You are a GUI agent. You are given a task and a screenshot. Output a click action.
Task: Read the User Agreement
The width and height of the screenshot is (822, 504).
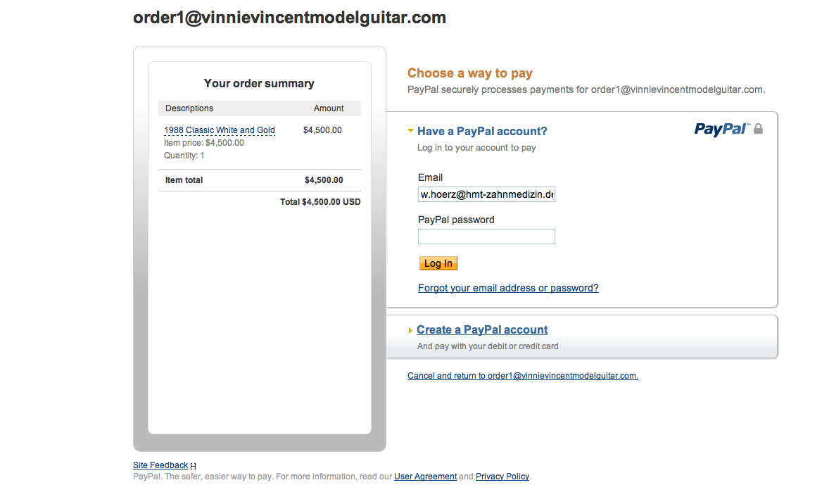tap(425, 477)
